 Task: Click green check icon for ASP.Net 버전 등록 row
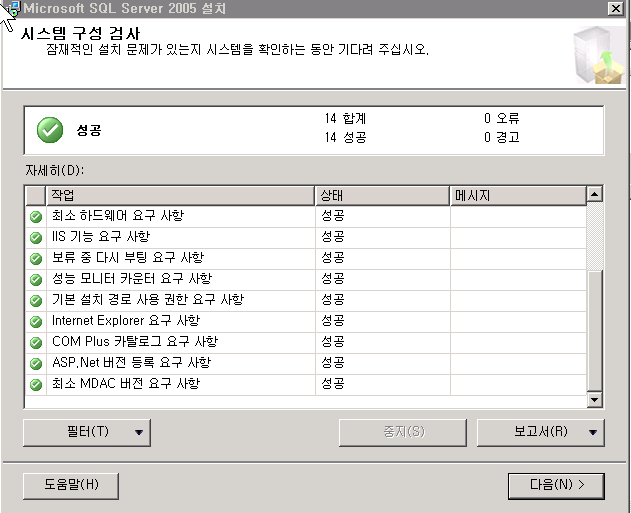[36, 364]
